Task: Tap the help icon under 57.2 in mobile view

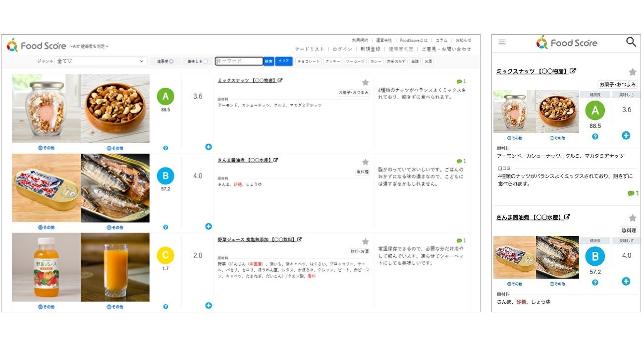Action: point(595,283)
